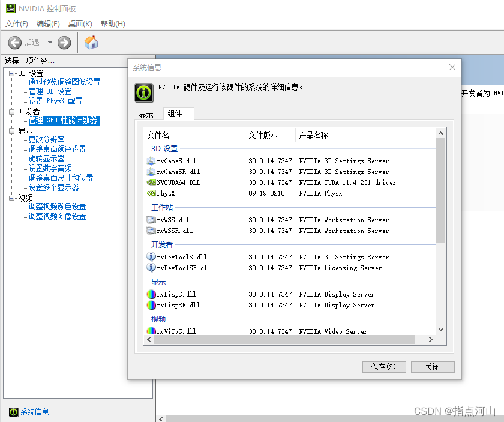This screenshot has height=422, width=504.
Task: Click the NVIDIA Control Panel title icon
Action: pyautogui.click(x=11, y=8)
